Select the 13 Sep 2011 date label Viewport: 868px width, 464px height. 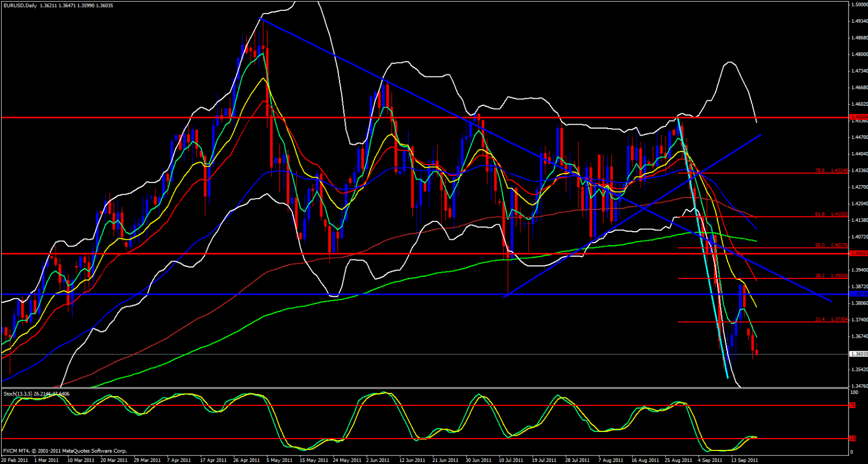click(744, 460)
